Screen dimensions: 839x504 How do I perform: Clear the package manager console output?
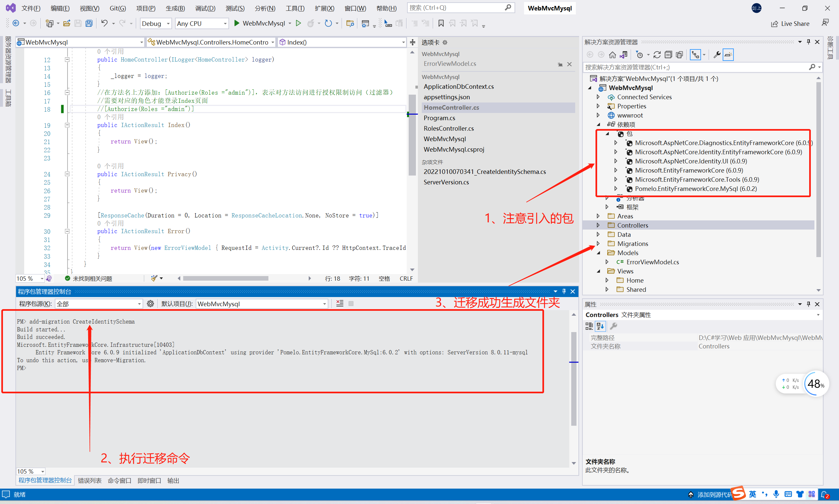(x=340, y=304)
